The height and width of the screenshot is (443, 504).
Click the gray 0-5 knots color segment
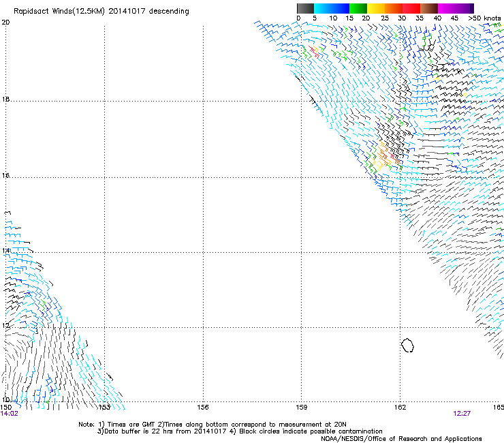click(x=305, y=8)
